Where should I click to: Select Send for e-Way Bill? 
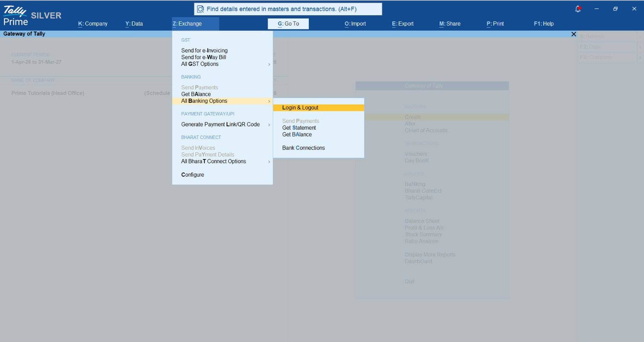click(x=203, y=57)
